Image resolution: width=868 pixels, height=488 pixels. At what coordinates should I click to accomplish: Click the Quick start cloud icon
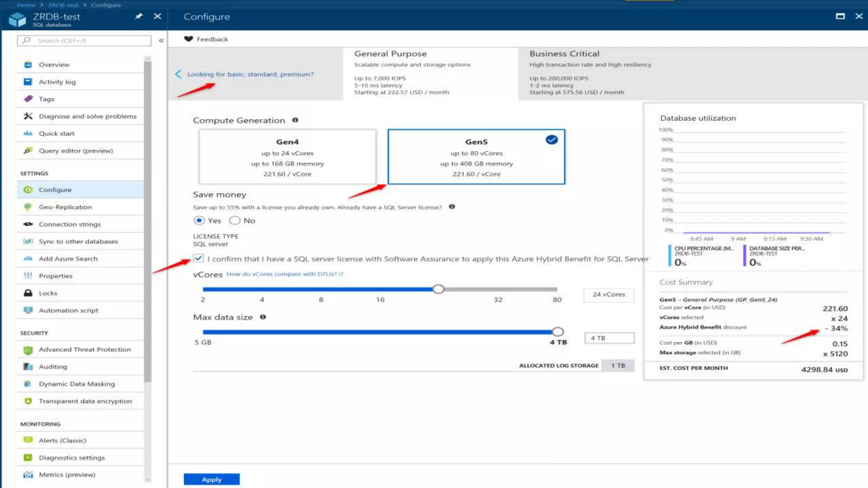(28, 133)
